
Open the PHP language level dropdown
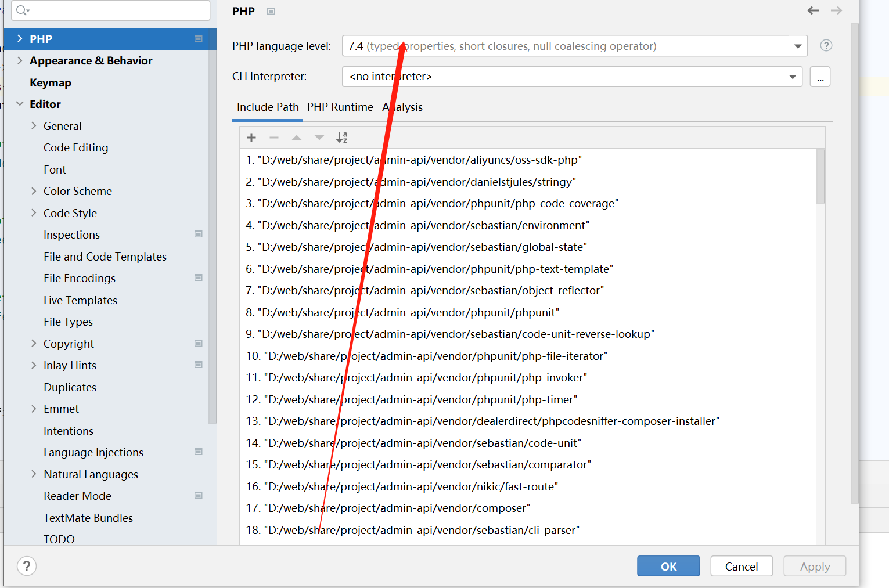click(x=798, y=46)
